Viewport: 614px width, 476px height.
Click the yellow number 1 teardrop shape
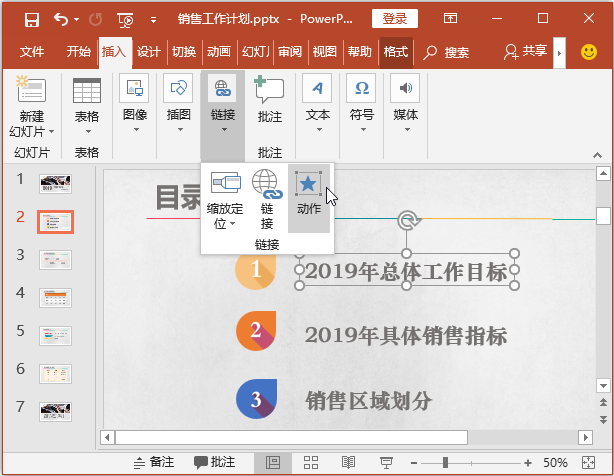point(256,271)
